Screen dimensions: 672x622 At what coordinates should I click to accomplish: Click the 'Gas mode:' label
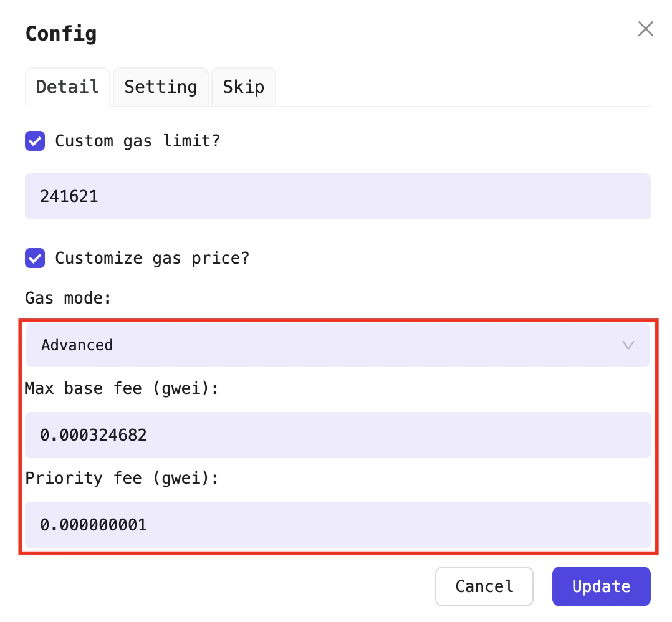[x=68, y=298]
